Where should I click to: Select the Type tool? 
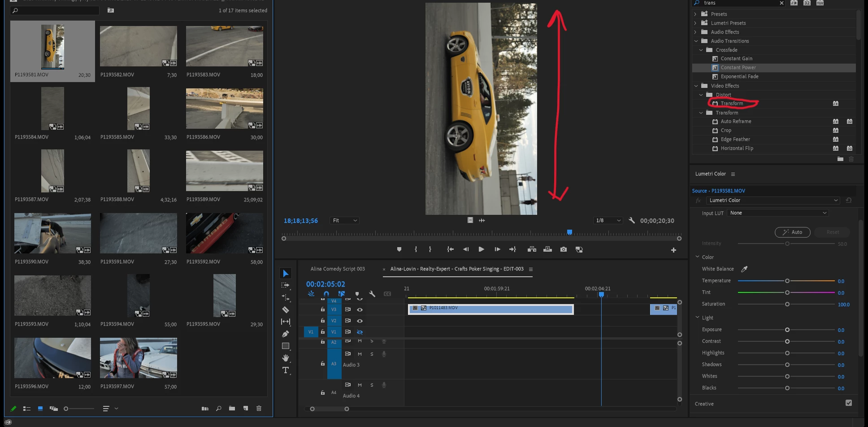click(285, 370)
